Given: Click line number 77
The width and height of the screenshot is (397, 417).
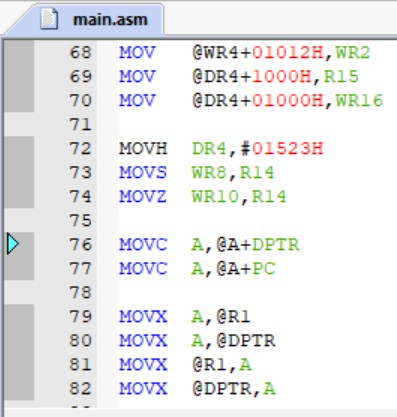Looking at the screenshot, I should (x=80, y=269).
